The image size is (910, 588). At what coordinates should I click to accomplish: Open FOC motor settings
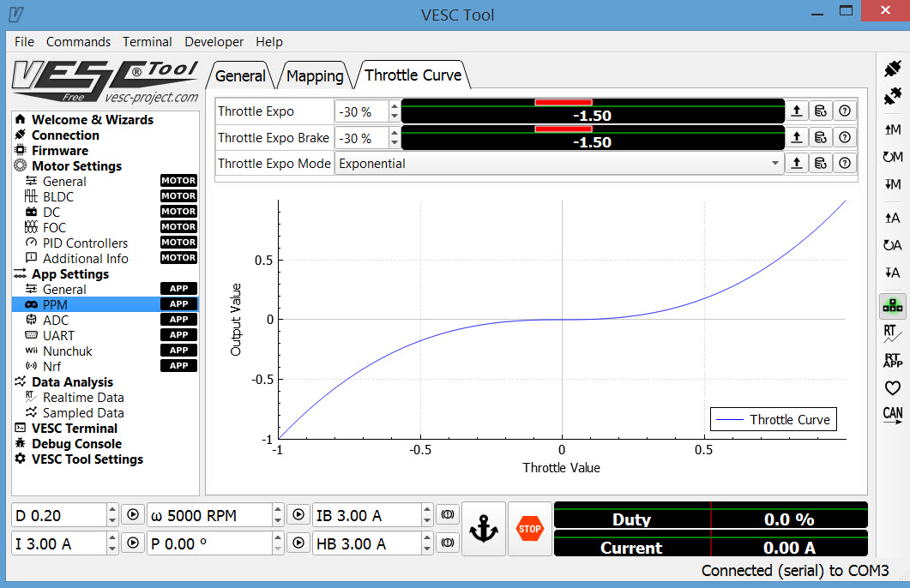[x=55, y=228]
